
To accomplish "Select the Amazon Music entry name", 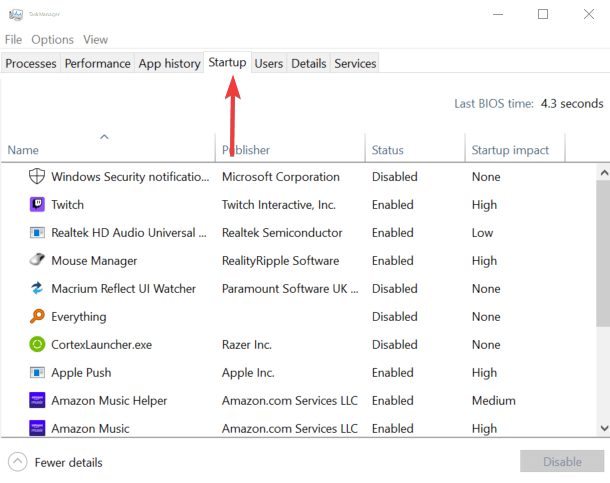I will tap(90, 429).
